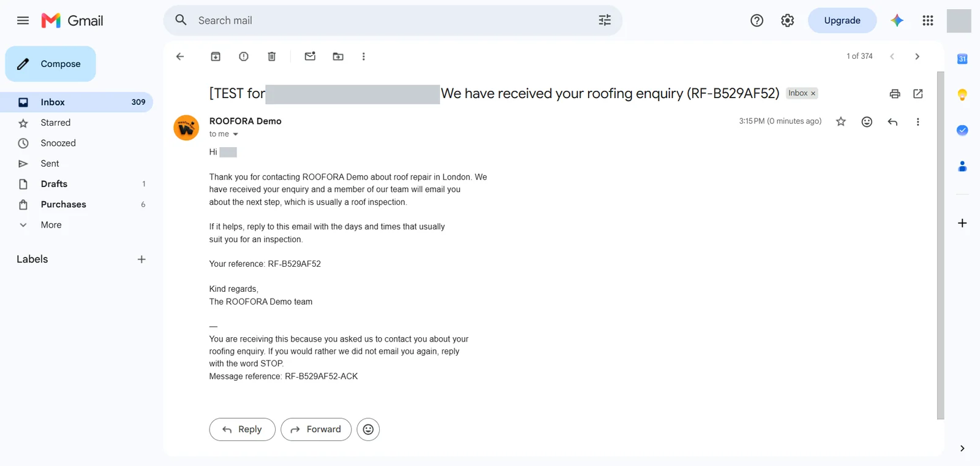Launch Gemini sparkle assistant
Screen dimensions: 980x466
click(897, 20)
